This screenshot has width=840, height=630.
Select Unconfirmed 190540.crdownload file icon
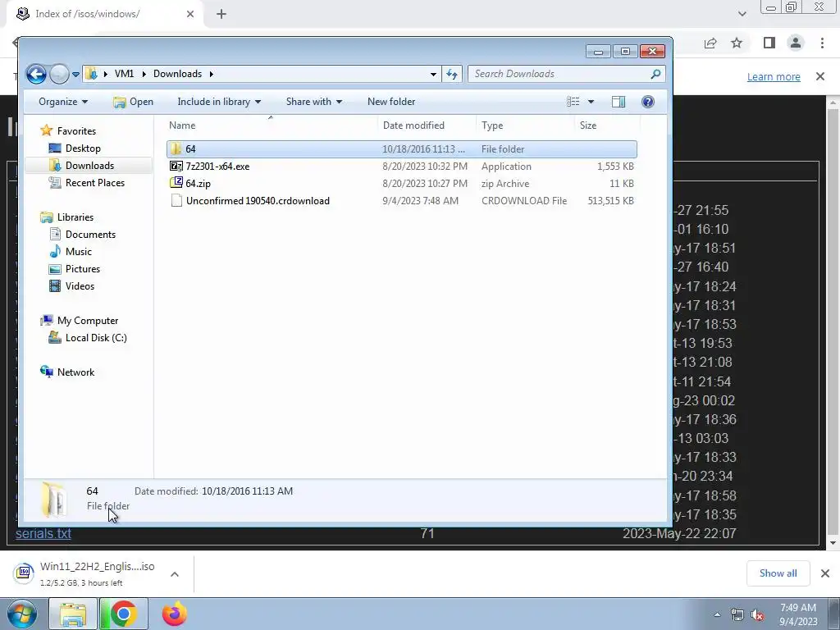click(176, 201)
